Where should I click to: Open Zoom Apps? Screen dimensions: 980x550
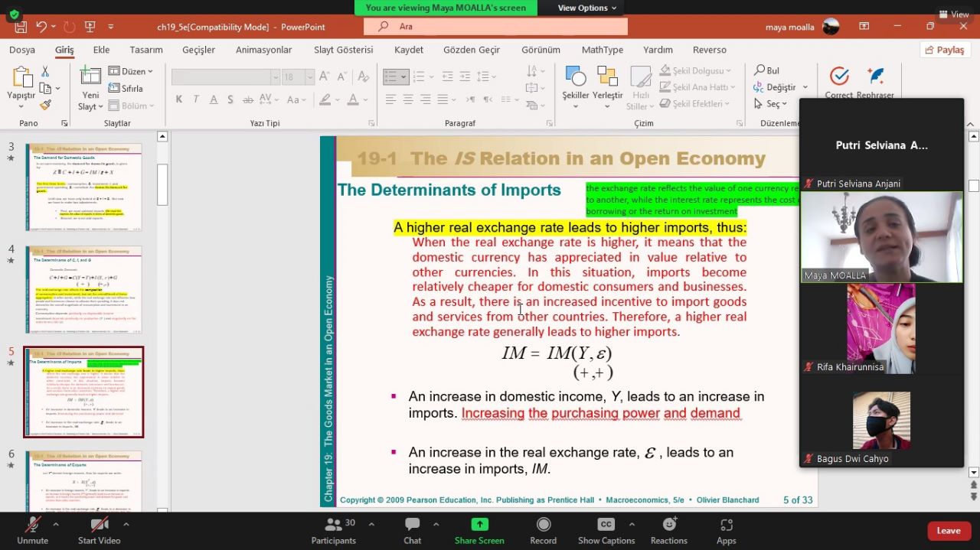coord(727,530)
